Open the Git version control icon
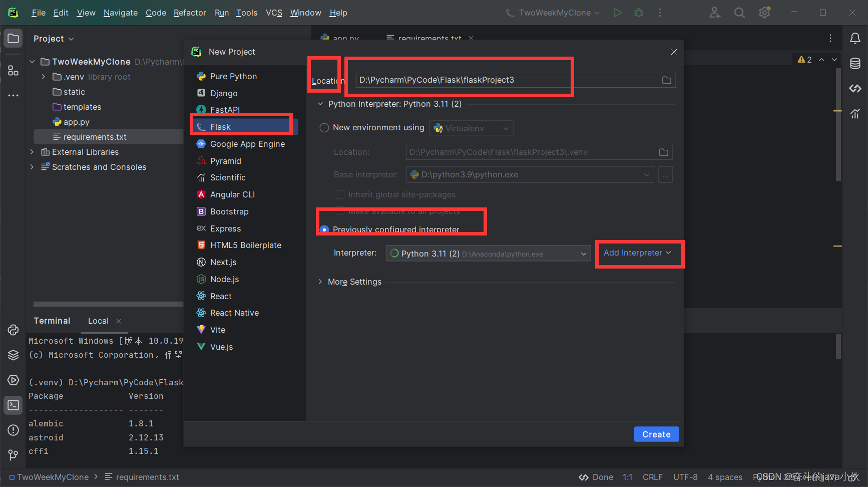 [14, 455]
